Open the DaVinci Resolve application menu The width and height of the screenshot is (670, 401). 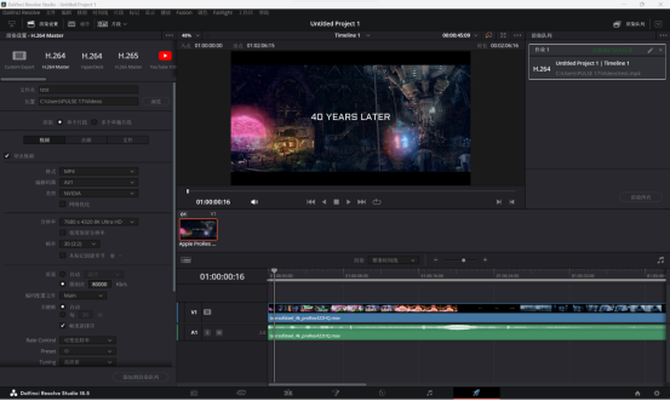21,13
